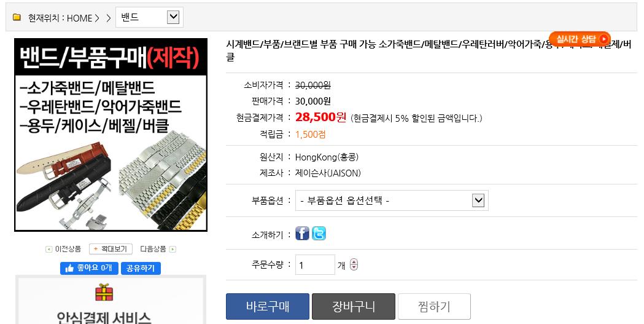644x324 pixels.
Task: Click the 공유하기 share button
Action: [141, 268]
